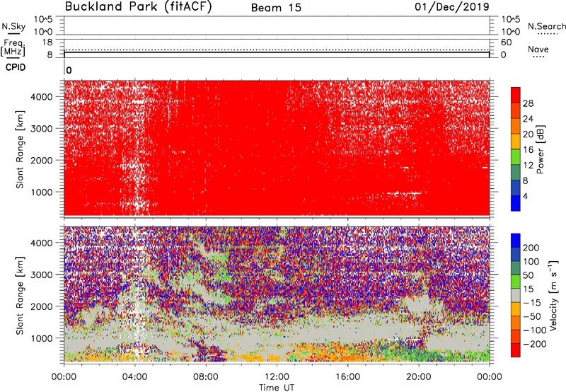The image size is (566, 392).
Task: Click the '2000' tick on the velocity panel axis
Action: tap(41, 306)
